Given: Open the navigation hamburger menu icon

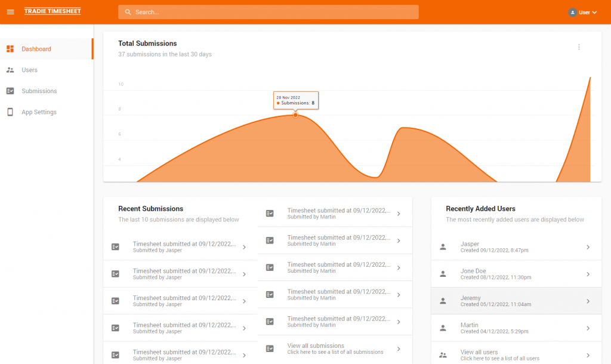Looking at the screenshot, I should 11,11.
